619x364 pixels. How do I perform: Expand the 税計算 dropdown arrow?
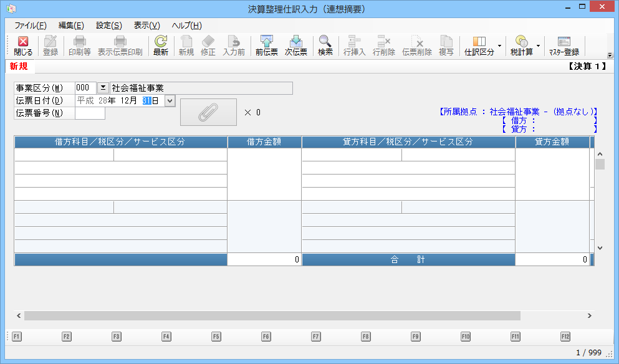(x=538, y=45)
